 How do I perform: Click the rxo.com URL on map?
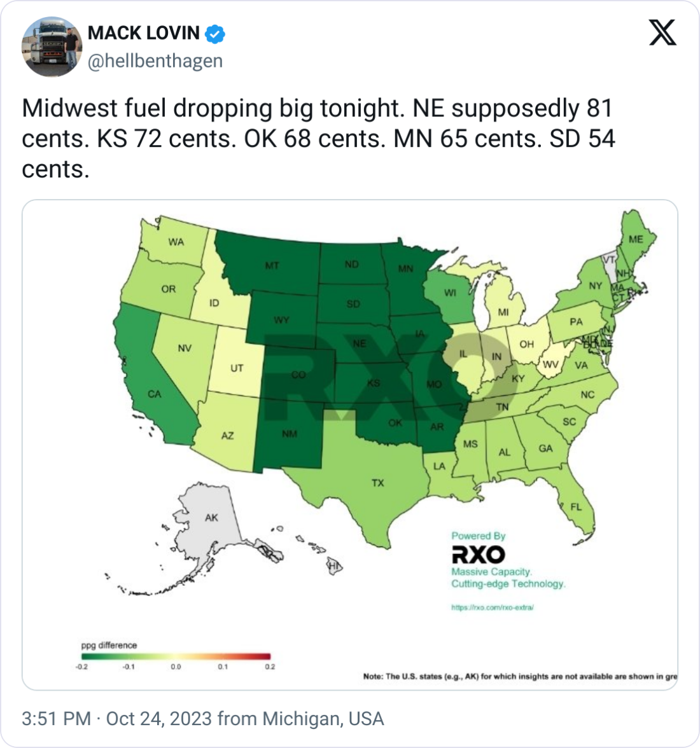pyautogui.click(x=492, y=607)
